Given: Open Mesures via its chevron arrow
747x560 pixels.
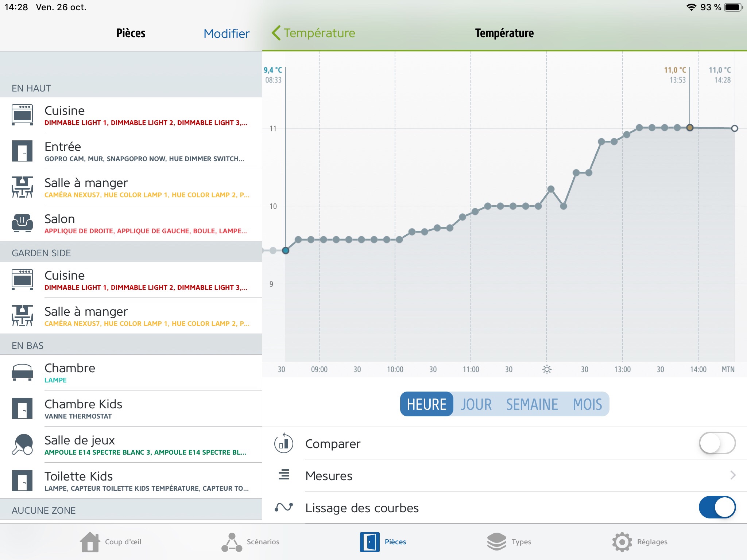Looking at the screenshot, I should tap(733, 475).
